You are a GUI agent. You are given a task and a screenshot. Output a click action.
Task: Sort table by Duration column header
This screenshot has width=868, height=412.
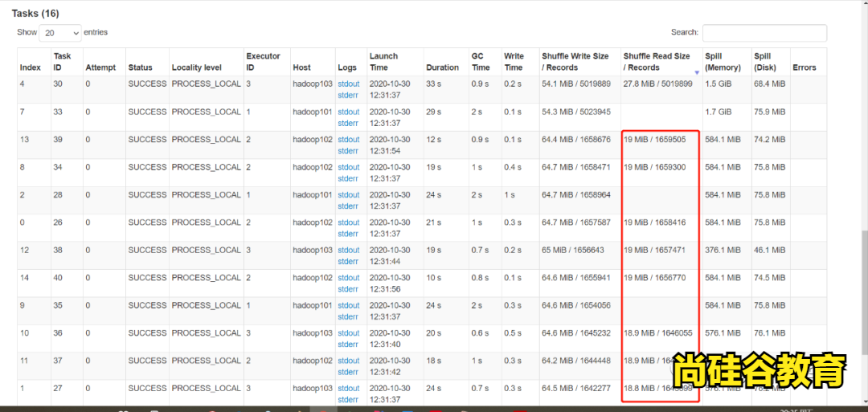click(442, 67)
